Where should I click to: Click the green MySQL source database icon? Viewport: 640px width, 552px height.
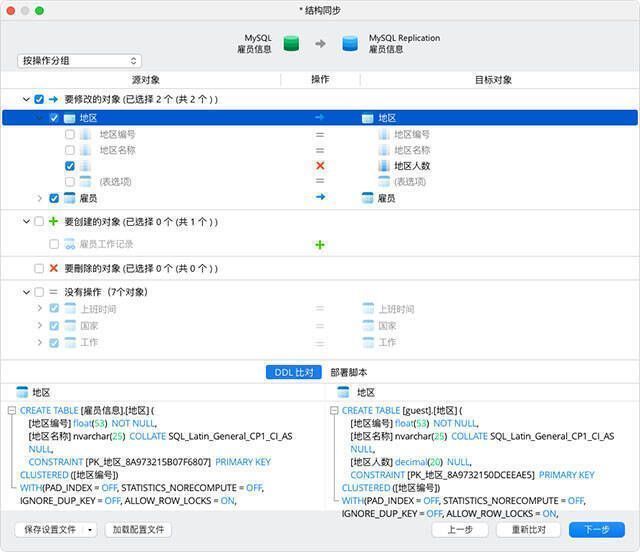pos(291,43)
